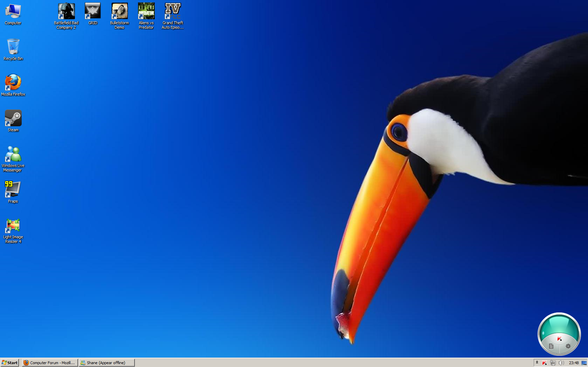
Task: Select Battlefield Bad Company 2 shortcut
Action: pyautogui.click(x=66, y=16)
